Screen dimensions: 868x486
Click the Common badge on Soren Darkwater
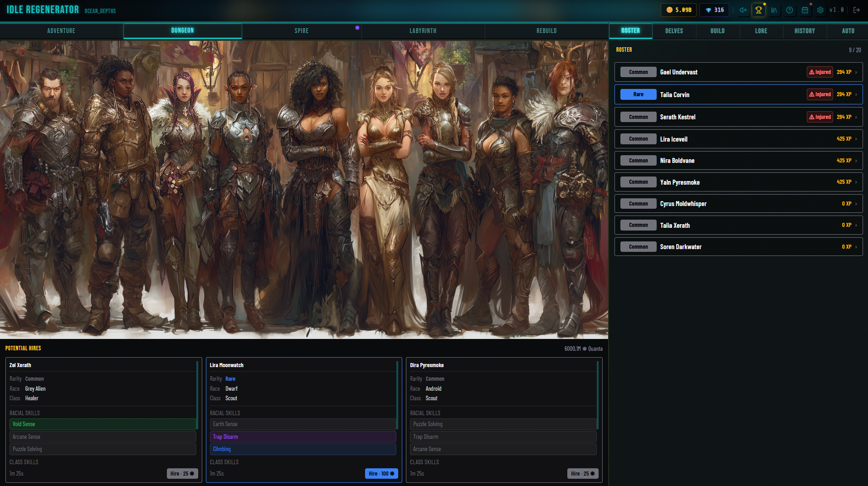(x=638, y=247)
